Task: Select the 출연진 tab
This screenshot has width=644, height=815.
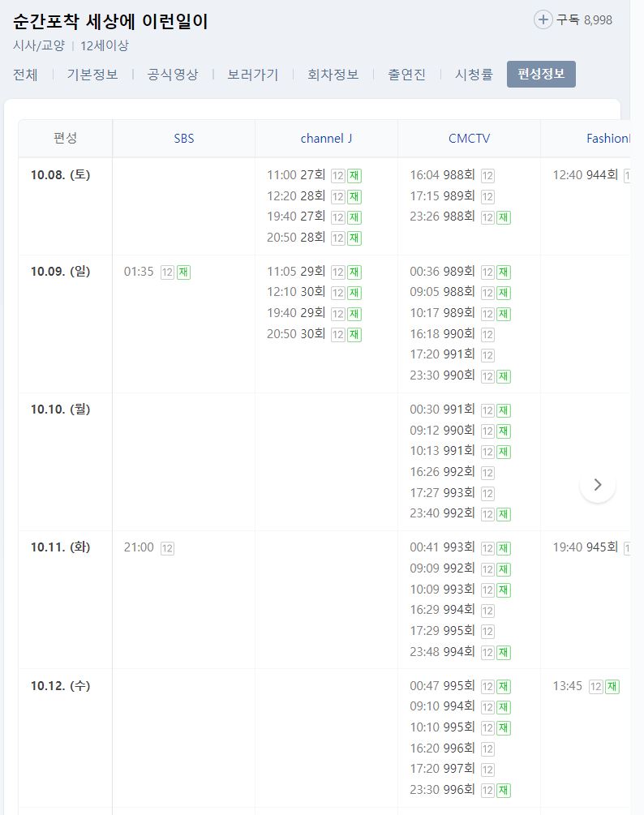Action: (407, 75)
